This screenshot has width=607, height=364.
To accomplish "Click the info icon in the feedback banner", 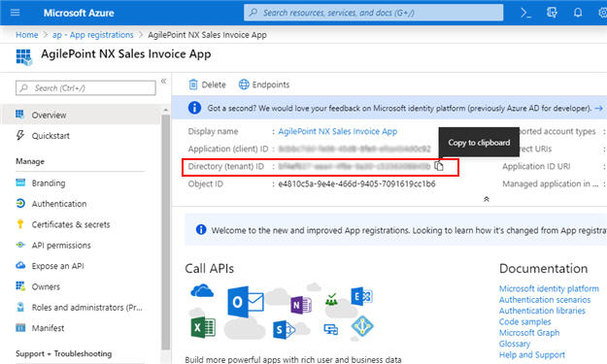I will 194,108.
